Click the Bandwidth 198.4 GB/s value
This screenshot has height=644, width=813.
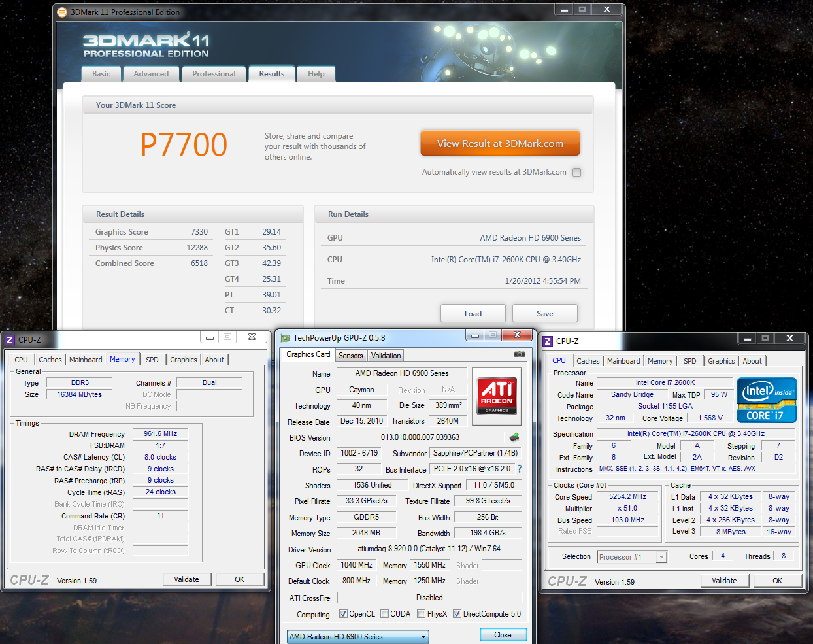(488, 533)
